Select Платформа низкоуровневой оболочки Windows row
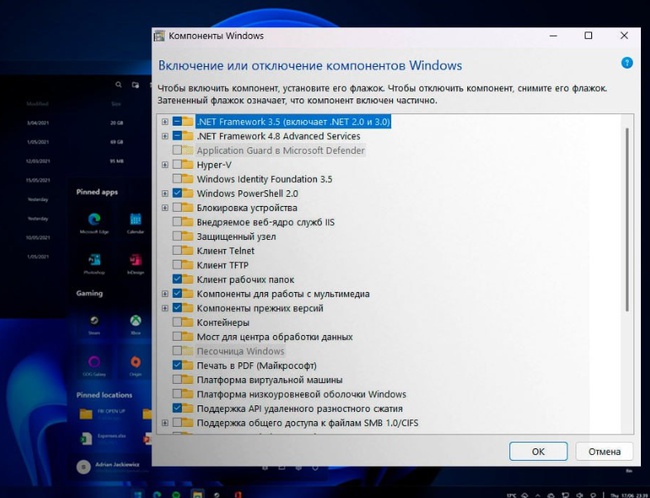650x498 pixels. coord(301,394)
